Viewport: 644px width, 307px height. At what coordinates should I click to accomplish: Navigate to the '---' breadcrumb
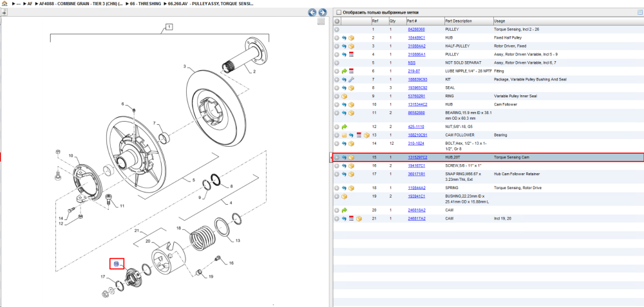tap(19, 3)
